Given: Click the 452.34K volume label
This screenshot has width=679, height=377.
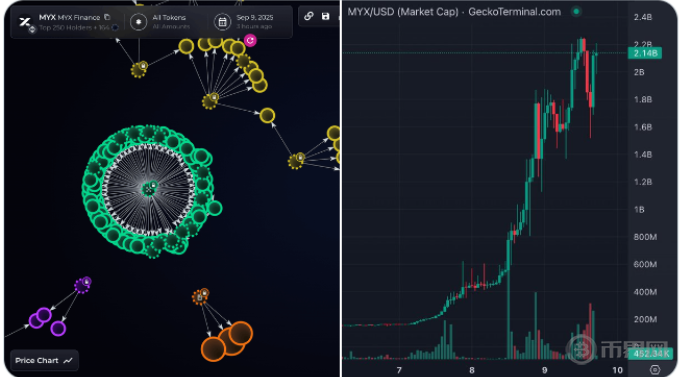Looking at the screenshot, I should (x=651, y=354).
